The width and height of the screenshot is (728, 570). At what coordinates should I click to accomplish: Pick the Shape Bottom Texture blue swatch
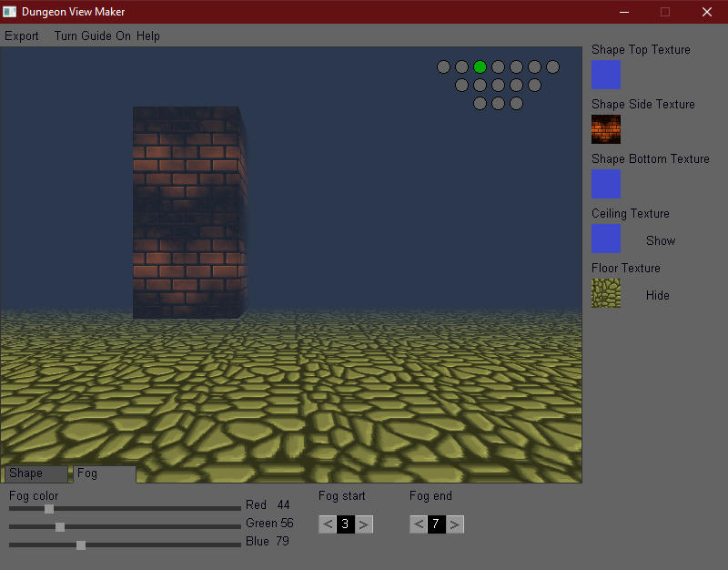[606, 184]
